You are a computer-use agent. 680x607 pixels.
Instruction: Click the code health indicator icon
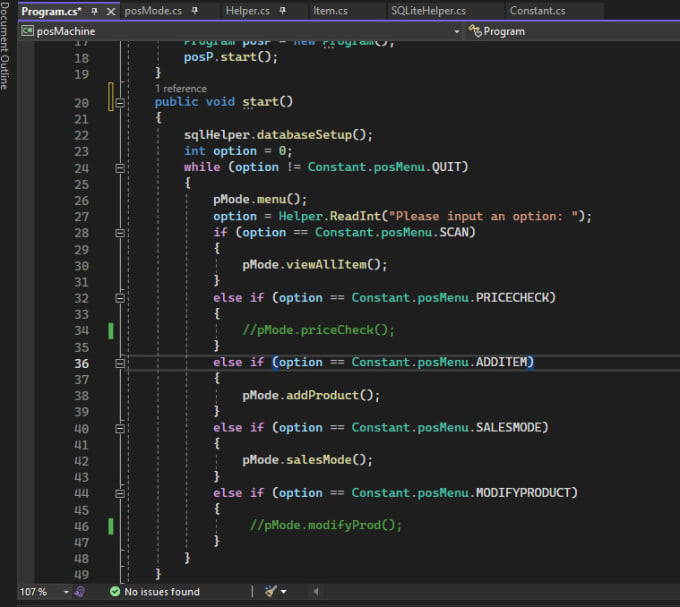coord(80,592)
